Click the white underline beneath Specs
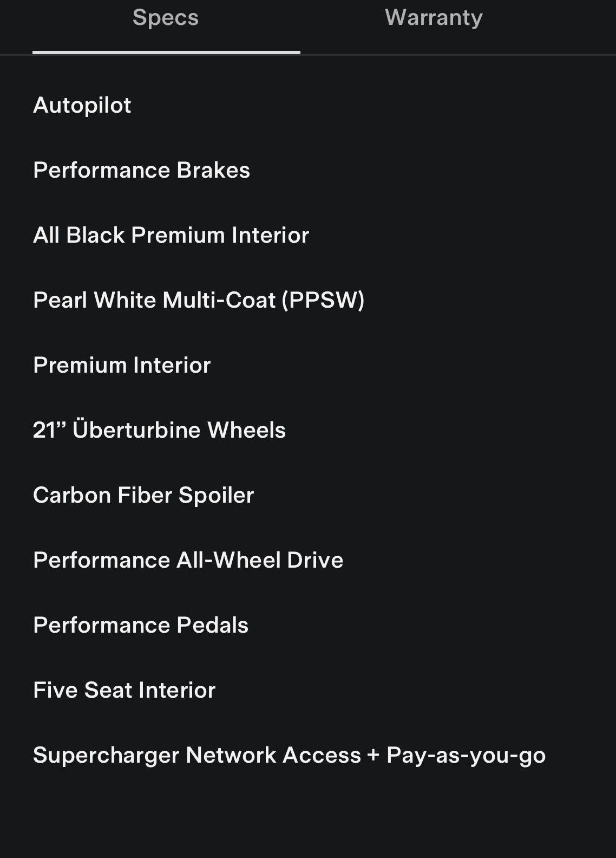This screenshot has height=858, width=616. coord(166,53)
